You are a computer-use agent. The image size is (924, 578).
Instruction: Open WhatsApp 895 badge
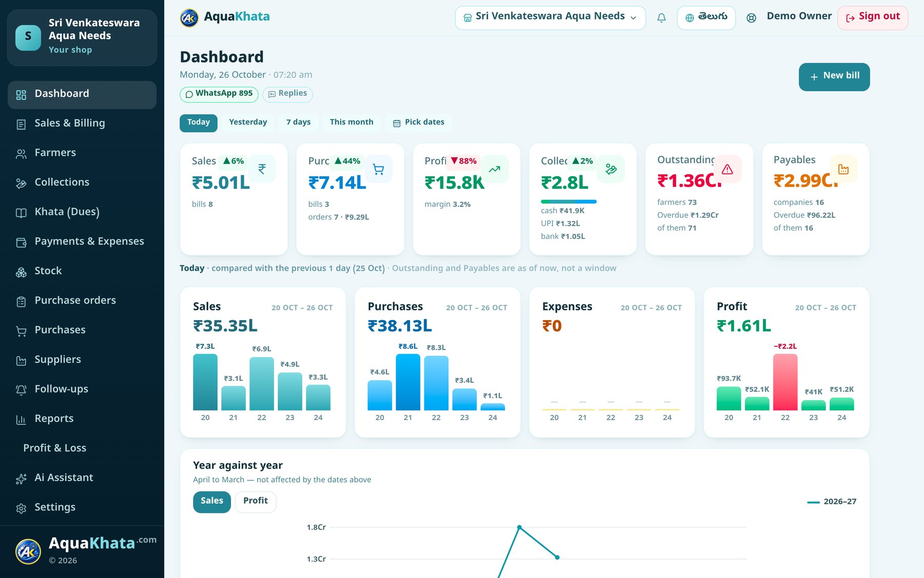[219, 94]
